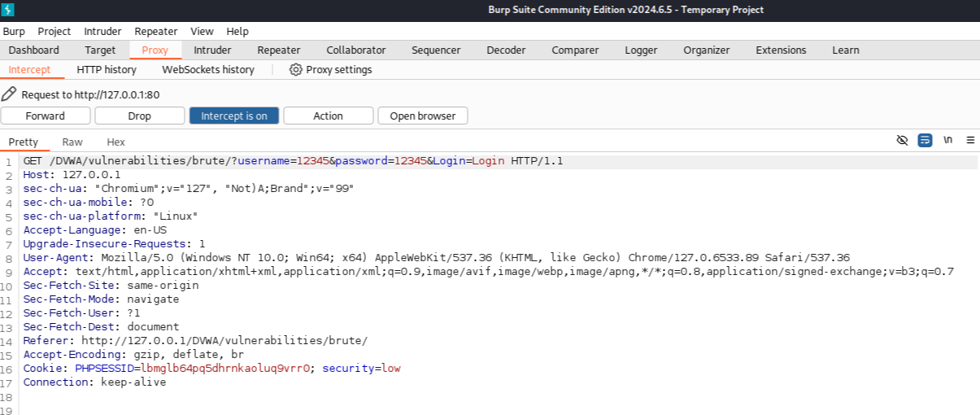This screenshot has height=415, width=980.
Task: Click the pencil edit icon beside Request
Action: 9,94
